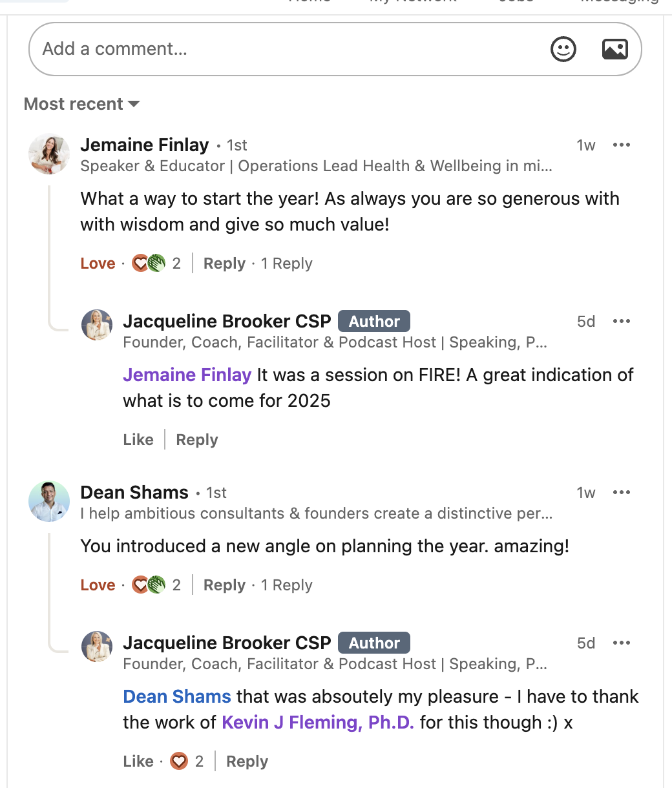
Task: Click the add photo icon in comment box
Action: [614, 49]
